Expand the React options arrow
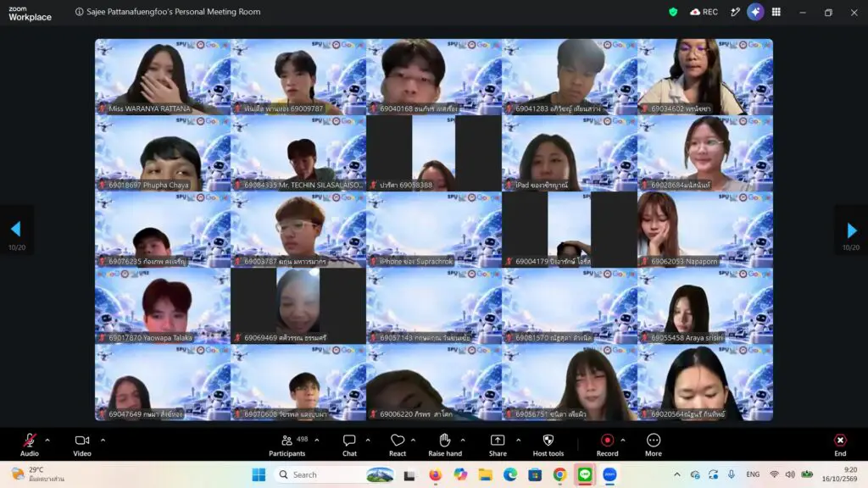The height and width of the screenshot is (488, 868). pyautogui.click(x=413, y=441)
